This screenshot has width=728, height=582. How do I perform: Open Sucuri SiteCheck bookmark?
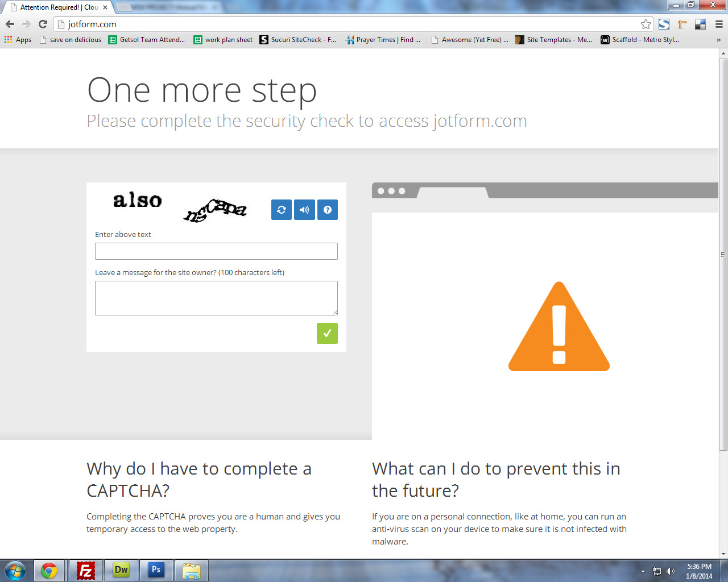(x=297, y=40)
